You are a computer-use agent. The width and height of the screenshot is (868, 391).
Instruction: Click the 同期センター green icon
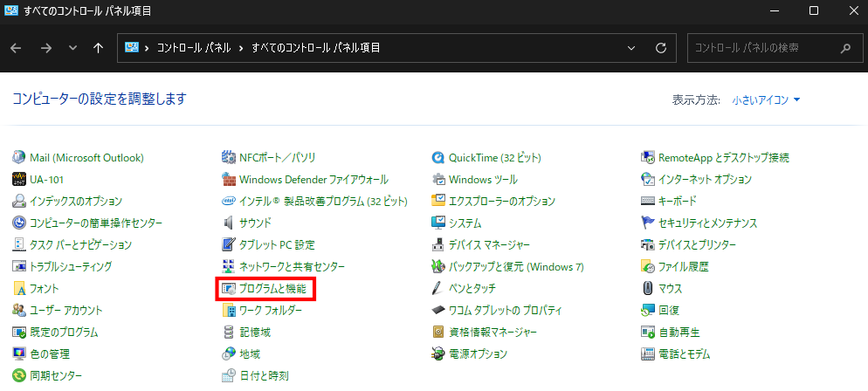click(19, 376)
